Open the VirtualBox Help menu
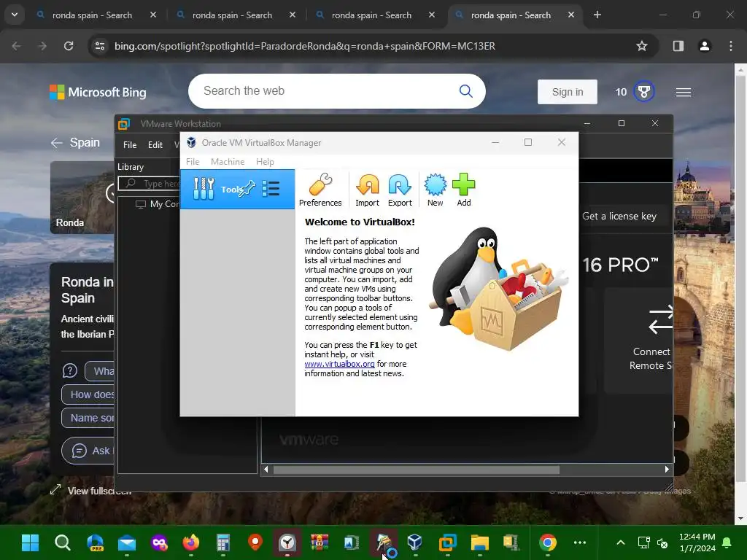747x560 pixels. coord(265,161)
